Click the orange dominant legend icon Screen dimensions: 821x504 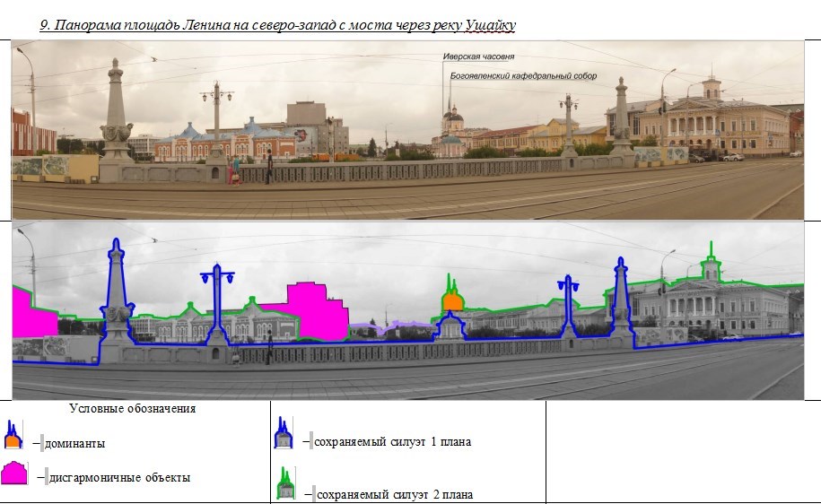[x=12, y=435]
